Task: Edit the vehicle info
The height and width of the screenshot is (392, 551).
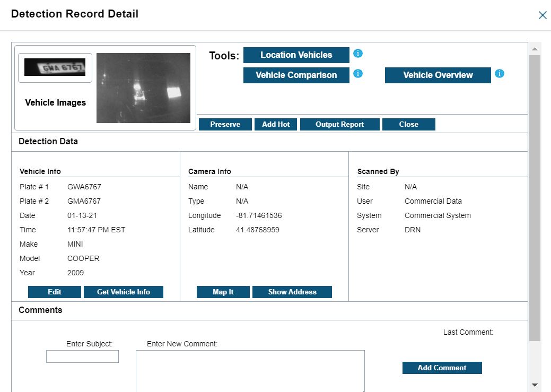Action: pyautogui.click(x=55, y=292)
